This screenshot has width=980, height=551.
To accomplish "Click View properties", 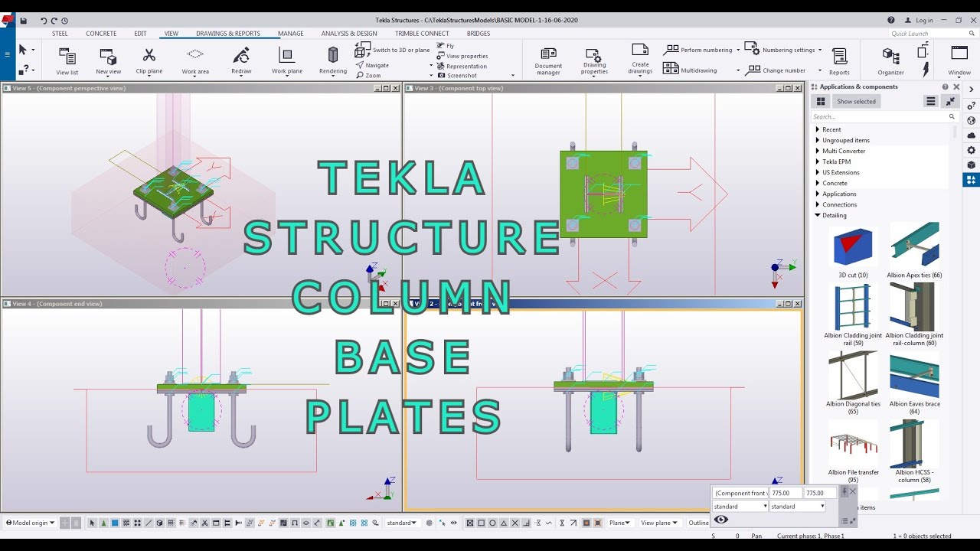I will pyautogui.click(x=462, y=56).
